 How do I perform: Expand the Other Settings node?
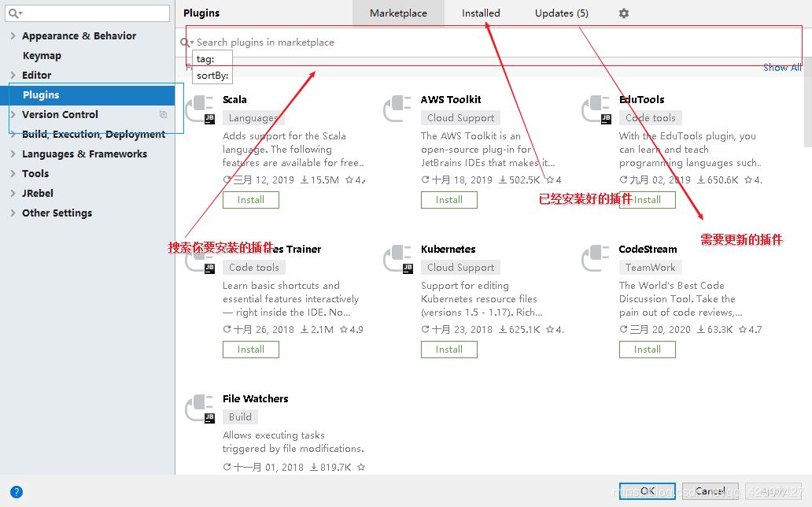coord(13,213)
